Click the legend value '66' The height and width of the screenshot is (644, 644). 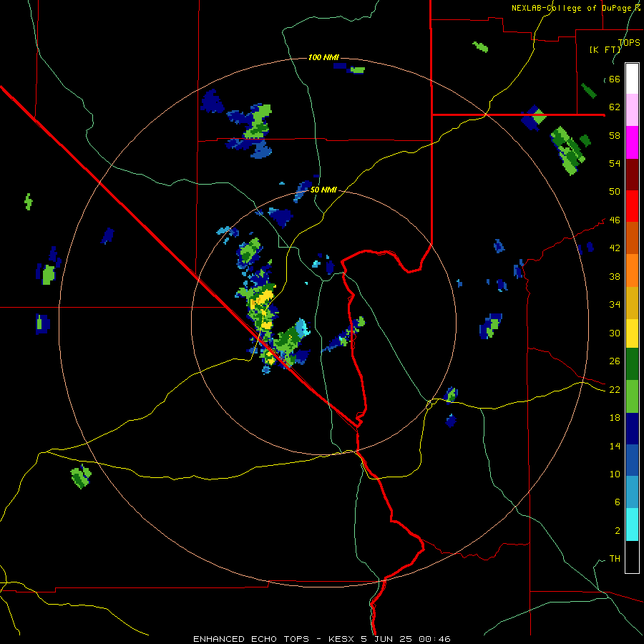pos(615,79)
